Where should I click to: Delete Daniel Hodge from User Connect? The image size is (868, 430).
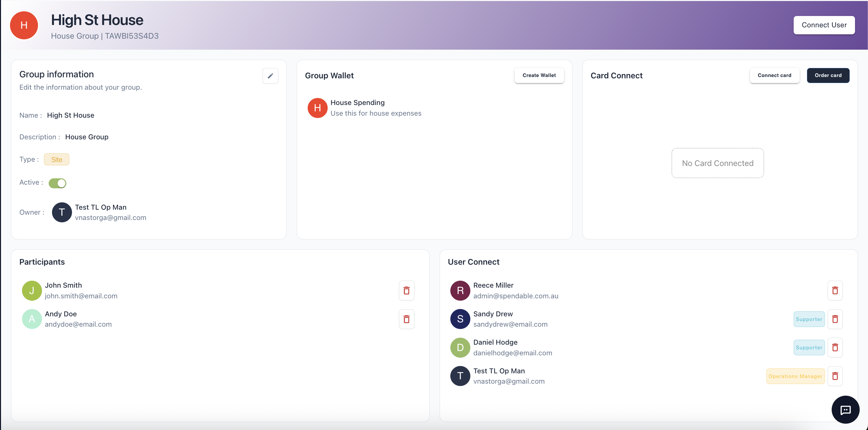tap(835, 347)
